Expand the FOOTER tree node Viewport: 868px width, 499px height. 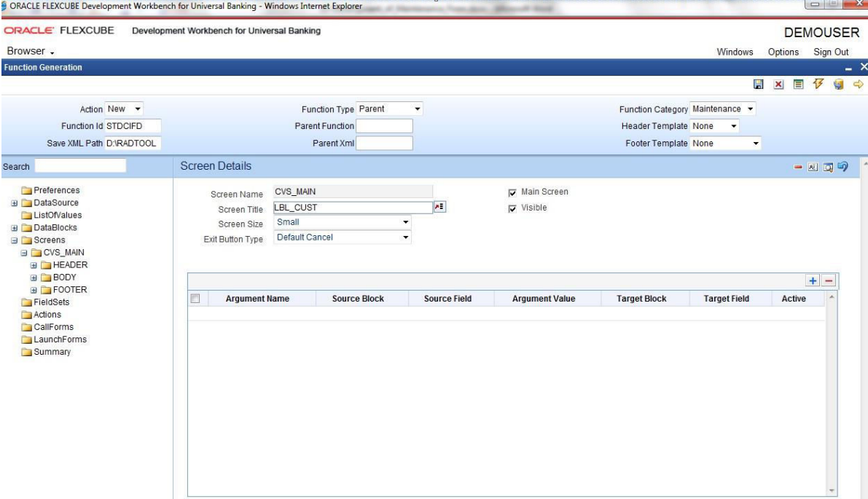pos(34,291)
